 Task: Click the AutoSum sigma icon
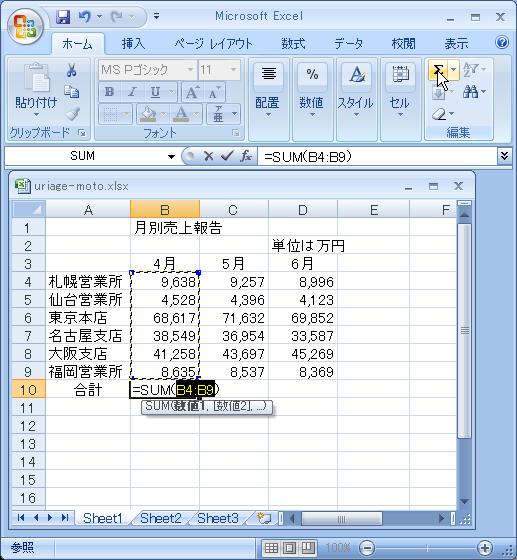coord(438,70)
